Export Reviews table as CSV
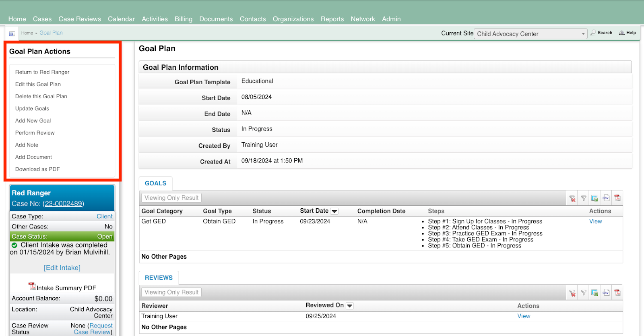644x336 pixels. (606, 292)
